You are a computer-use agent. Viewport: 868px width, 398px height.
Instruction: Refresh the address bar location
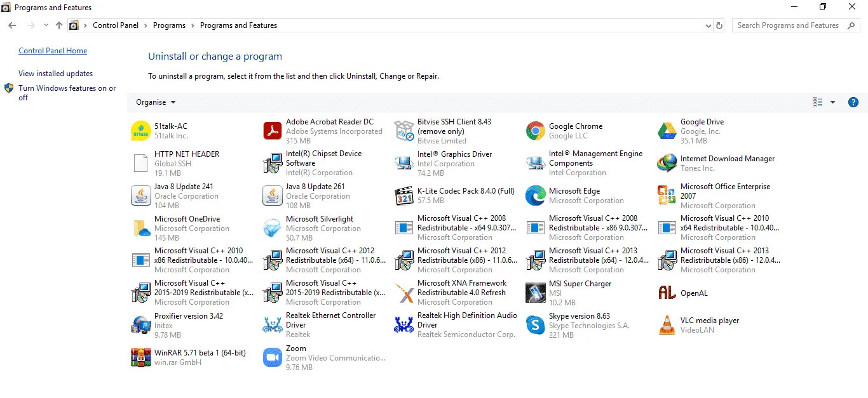pos(719,25)
